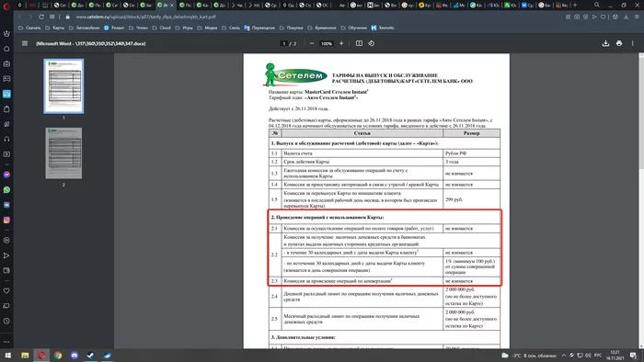Open Google Chrome from taskbar

tap(58, 355)
